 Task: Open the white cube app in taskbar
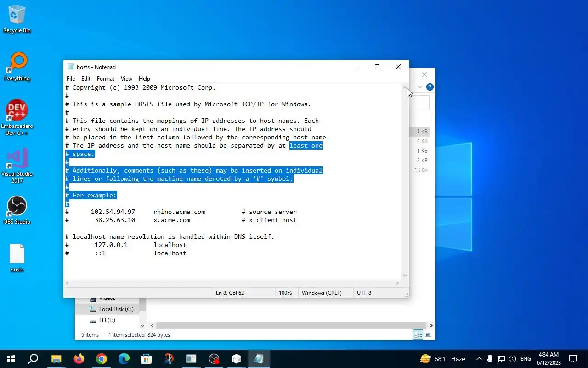[237, 359]
